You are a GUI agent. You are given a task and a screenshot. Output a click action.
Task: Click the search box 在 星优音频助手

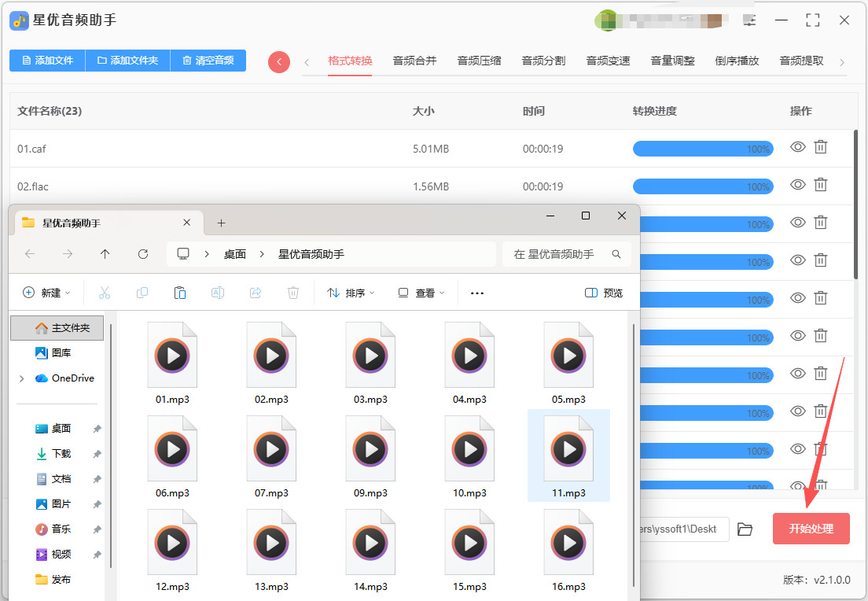coord(566,253)
